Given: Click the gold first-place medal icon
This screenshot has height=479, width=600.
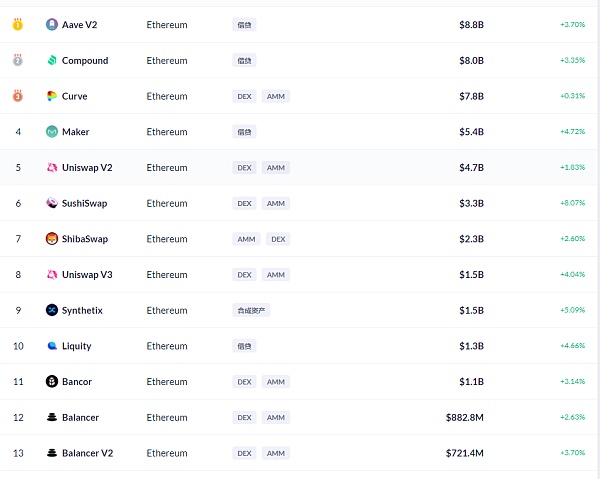Looking at the screenshot, I should [18, 24].
